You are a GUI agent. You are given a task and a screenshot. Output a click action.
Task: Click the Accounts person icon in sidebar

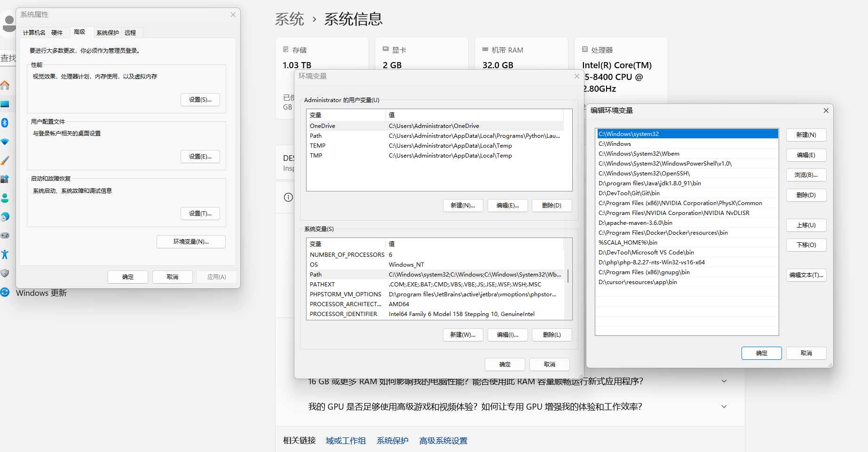(x=5, y=198)
